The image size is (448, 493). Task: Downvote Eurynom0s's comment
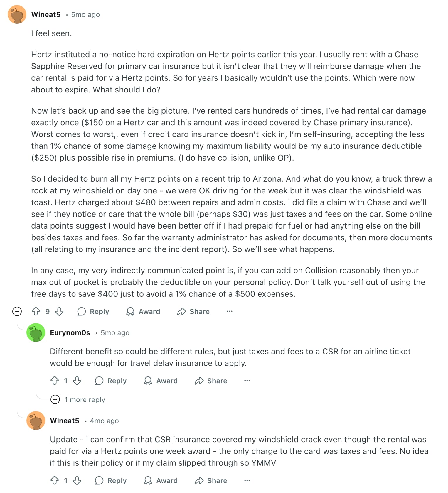pos(77,381)
